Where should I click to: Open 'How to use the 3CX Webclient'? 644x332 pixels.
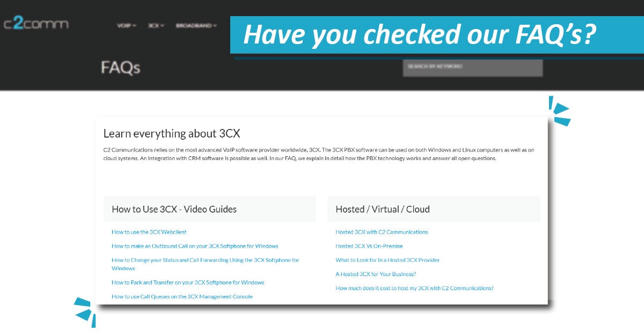tap(149, 232)
